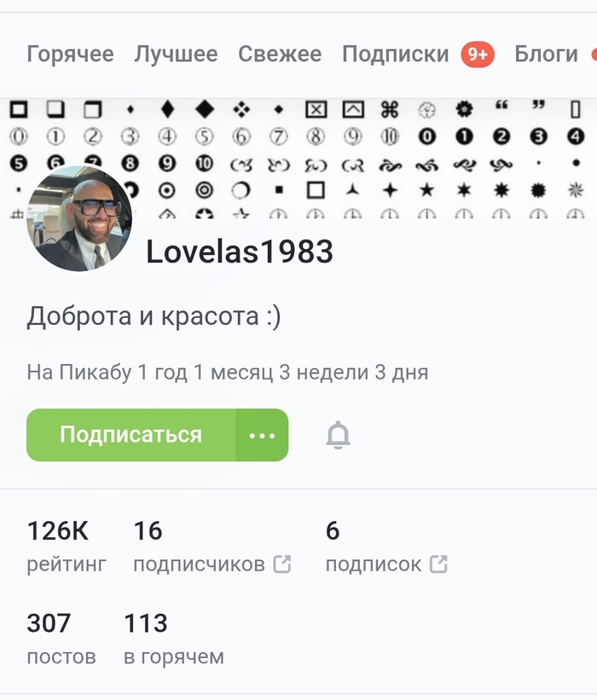
Task: Select the Свежее tab
Action: click(280, 54)
